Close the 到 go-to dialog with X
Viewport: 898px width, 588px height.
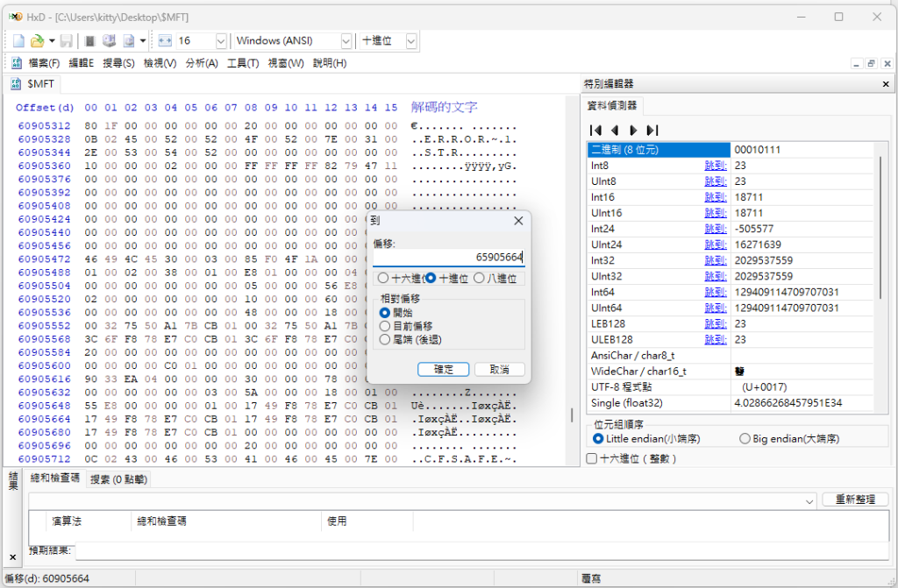(518, 221)
